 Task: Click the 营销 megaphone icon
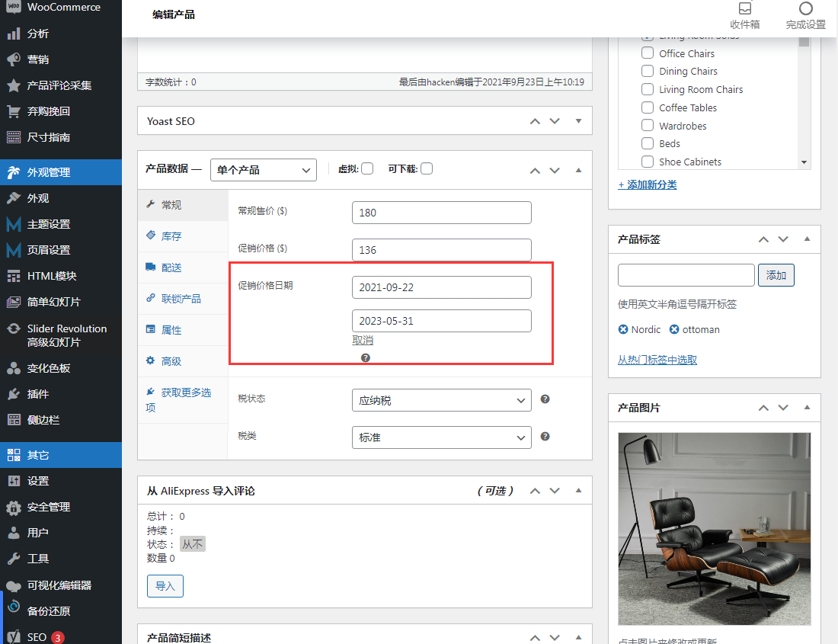pos(14,59)
